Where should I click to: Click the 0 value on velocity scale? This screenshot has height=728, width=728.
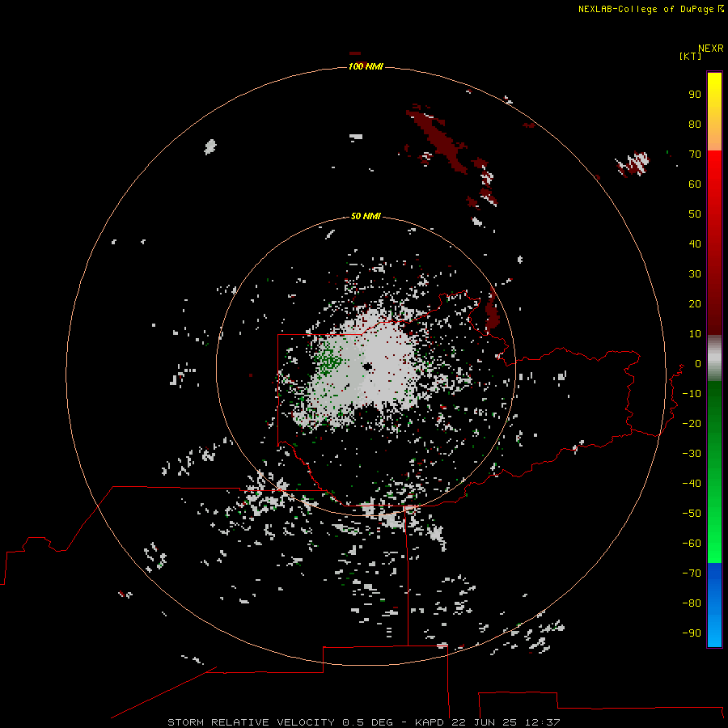click(x=698, y=363)
